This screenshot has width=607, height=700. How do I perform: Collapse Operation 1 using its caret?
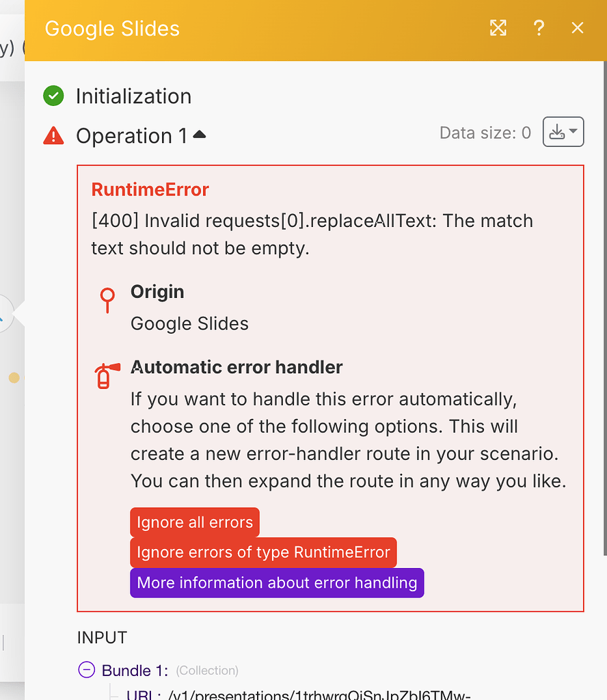tap(199, 134)
